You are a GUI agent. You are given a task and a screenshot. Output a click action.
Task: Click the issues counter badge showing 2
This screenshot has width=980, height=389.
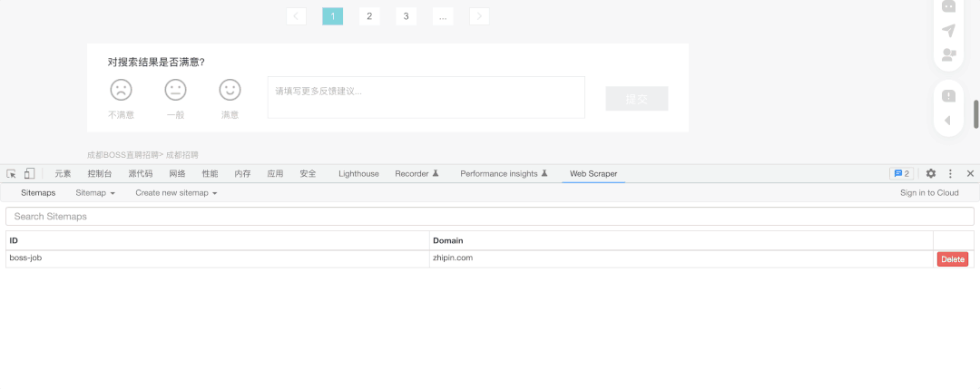point(901,173)
